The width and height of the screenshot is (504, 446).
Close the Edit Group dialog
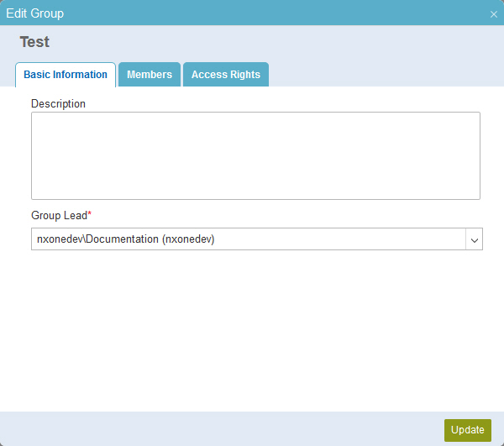coord(493,14)
